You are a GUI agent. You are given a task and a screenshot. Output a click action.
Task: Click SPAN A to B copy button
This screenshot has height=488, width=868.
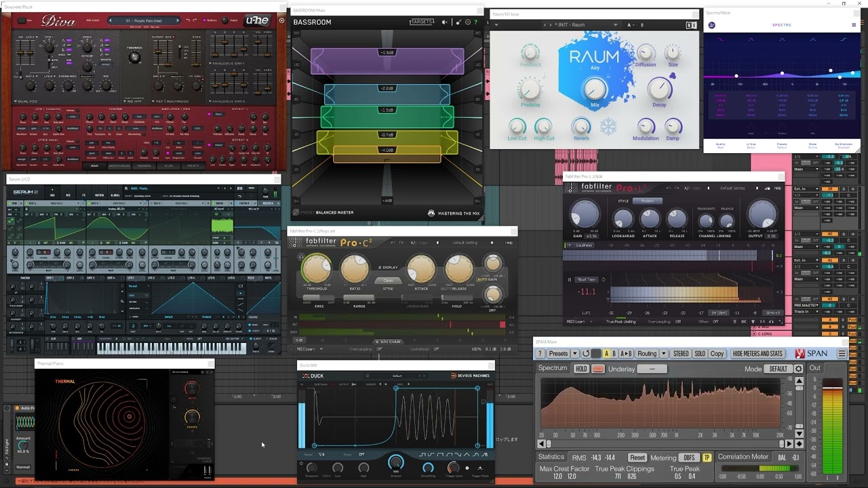[627, 354]
